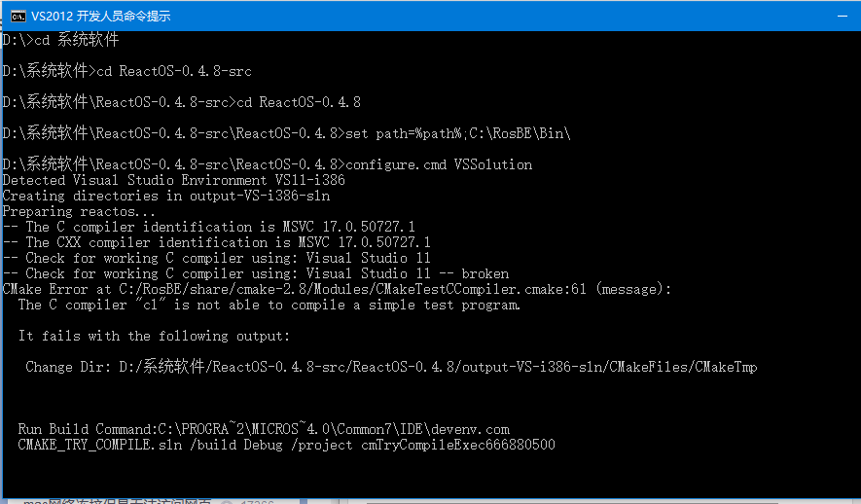
Task: Click the 'Run Build Command' devenv.com line
Action: 264,429
